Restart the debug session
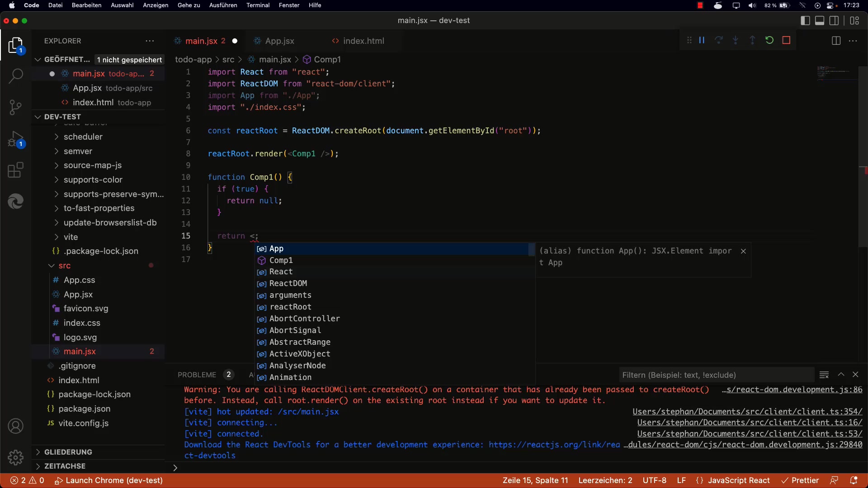The image size is (868, 488). (x=769, y=40)
